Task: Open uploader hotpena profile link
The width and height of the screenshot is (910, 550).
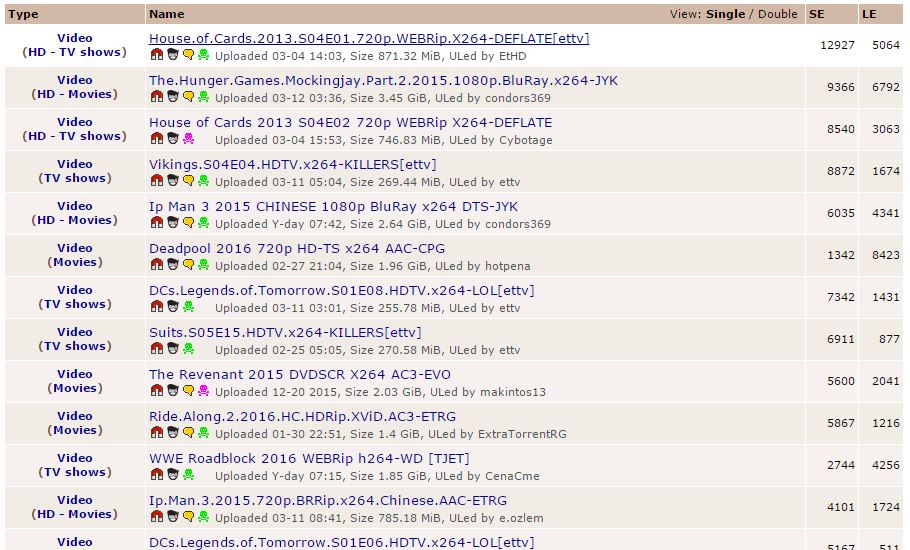Action: [507, 266]
